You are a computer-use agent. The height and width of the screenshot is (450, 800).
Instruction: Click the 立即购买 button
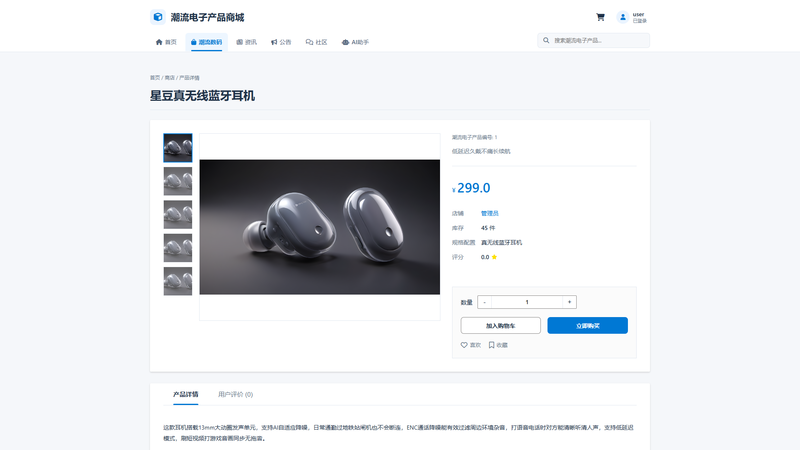click(587, 326)
